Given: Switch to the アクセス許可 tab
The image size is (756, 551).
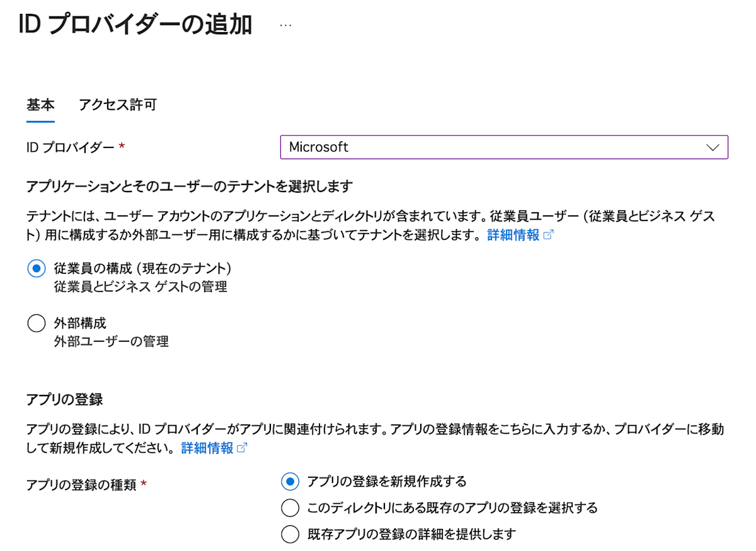Looking at the screenshot, I should click(x=117, y=105).
